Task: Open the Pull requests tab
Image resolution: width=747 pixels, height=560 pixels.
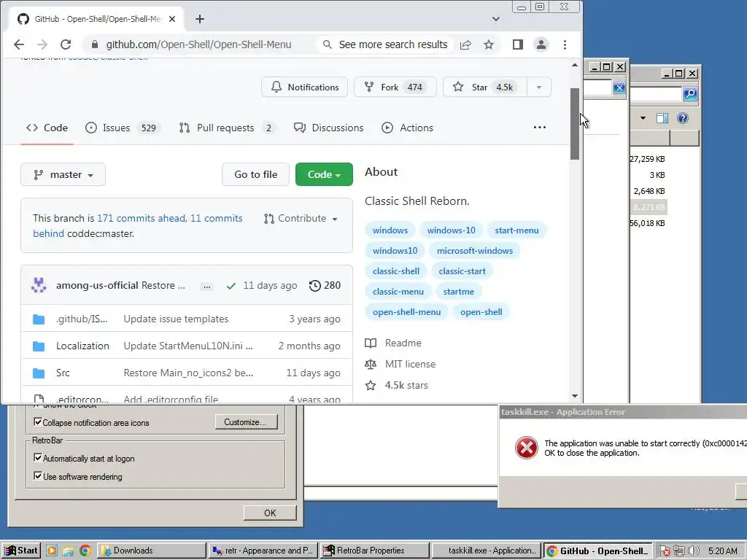Action: coord(228,128)
